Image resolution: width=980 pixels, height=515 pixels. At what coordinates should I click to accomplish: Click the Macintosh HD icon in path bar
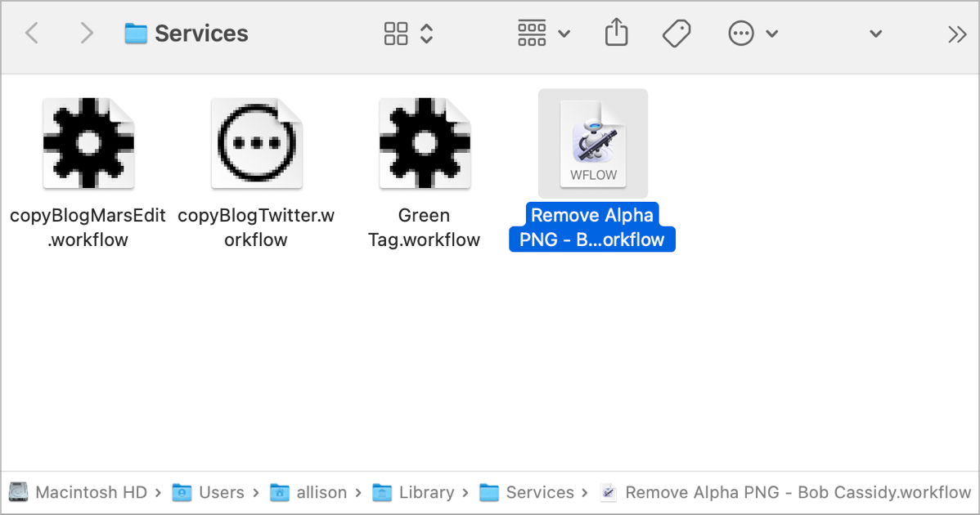[x=18, y=492]
